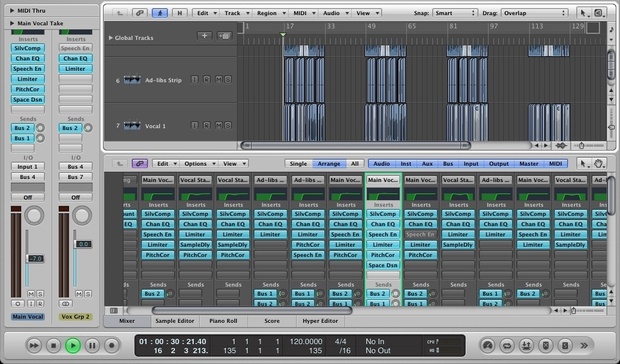This screenshot has width=620, height=364.
Task: Toggle Hide view H button in Arrange
Action: 180,13
